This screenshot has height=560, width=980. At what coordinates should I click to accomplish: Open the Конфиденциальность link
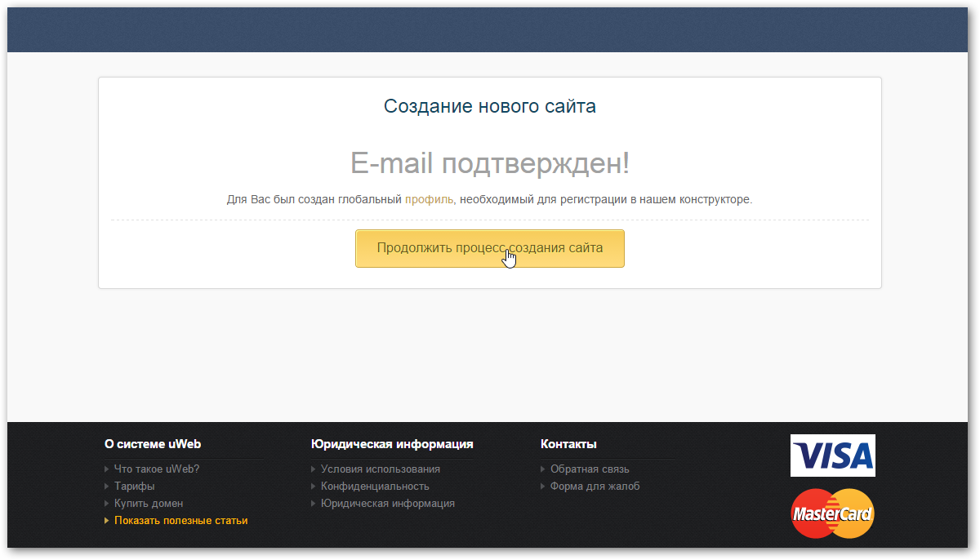(375, 487)
